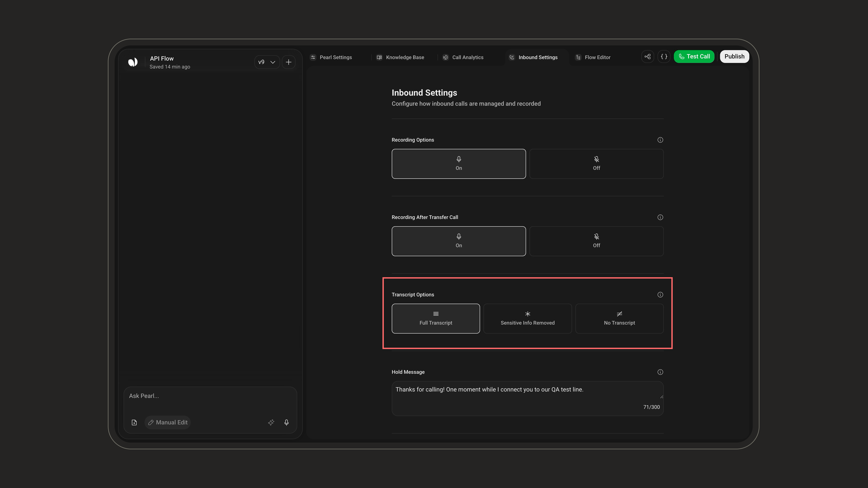The height and width of the screenshot is (488, 868).
Task: Show info for Recording Options
Action: [660, 140]
